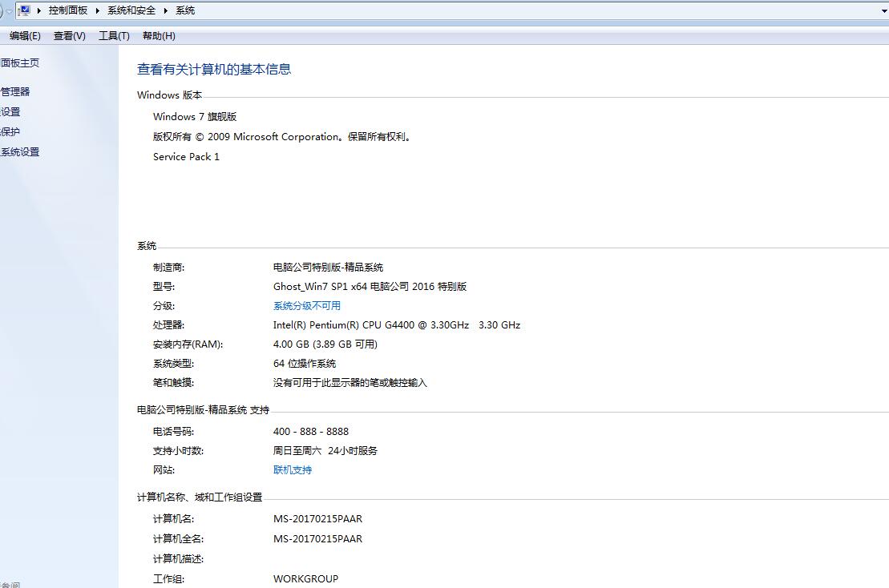Click the computer icon in address bar
Viewport: 889px width, 588px height.
coord(24,10)
